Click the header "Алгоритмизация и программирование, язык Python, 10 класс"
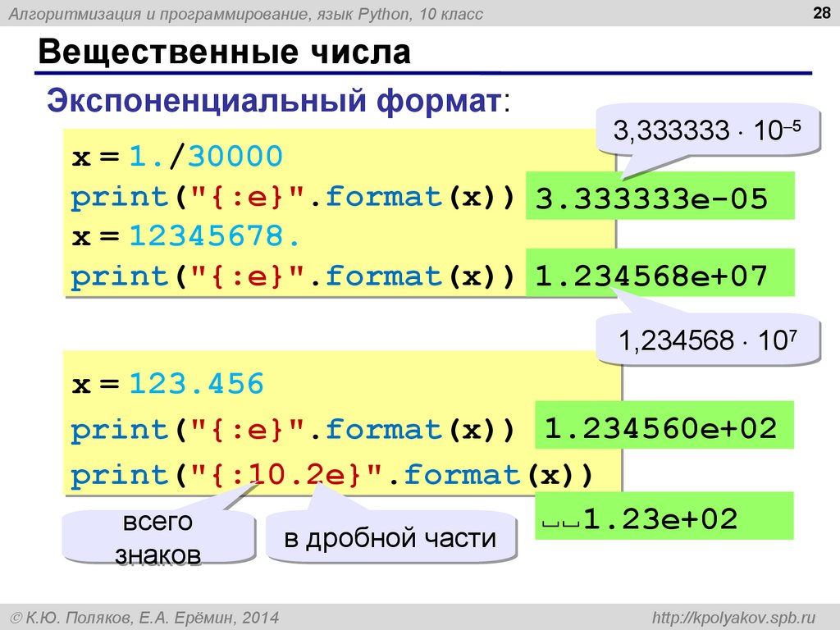Viewport: 840px width, 630px height. point(246,13)
